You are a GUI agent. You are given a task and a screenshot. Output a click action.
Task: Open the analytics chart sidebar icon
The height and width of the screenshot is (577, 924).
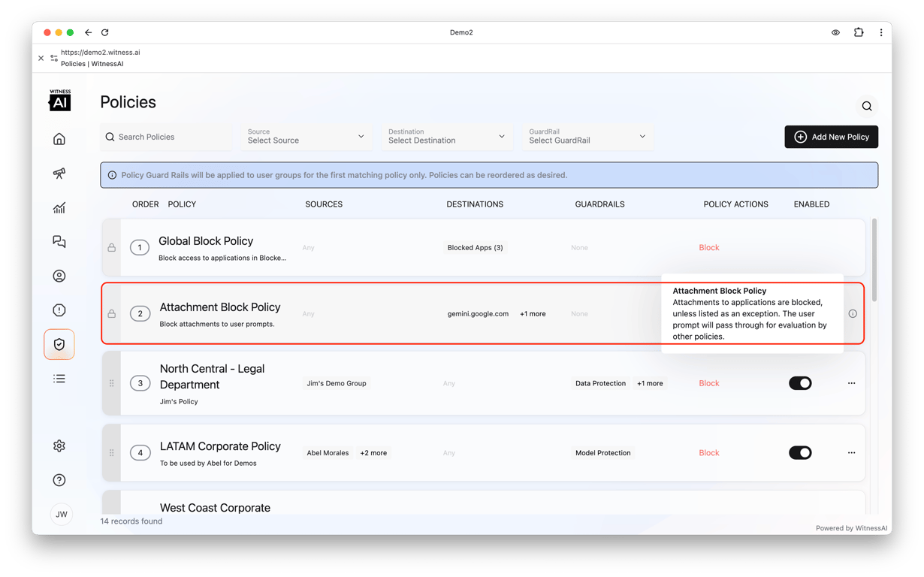coord(59,208)
